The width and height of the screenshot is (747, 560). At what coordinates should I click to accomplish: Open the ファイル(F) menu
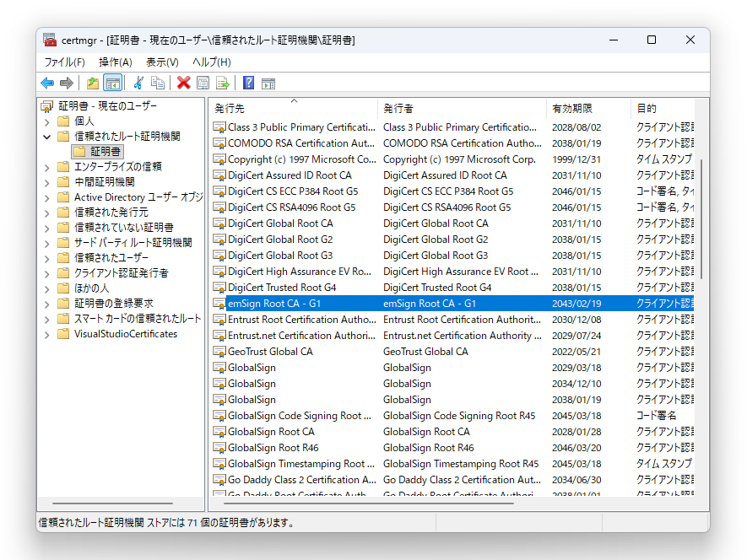pyautogui.click(x=65, y=62)
